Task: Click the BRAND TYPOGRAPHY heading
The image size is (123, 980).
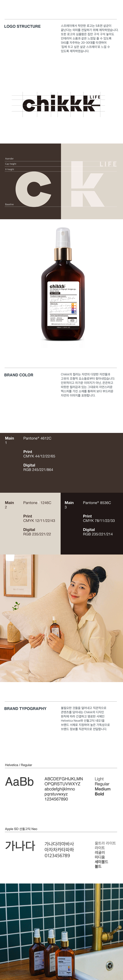Action: pyautogui.click(x=25, y=708)
